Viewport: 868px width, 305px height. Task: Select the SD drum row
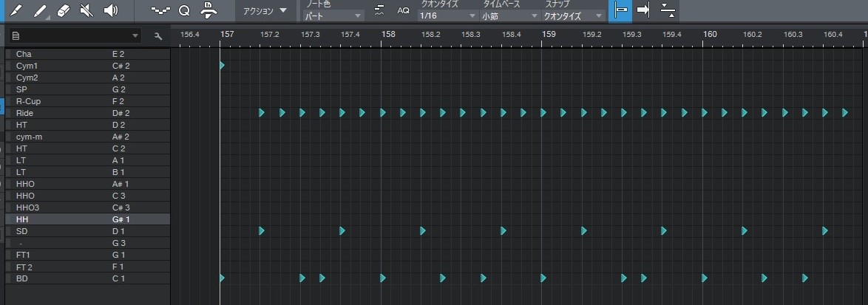pyautogui.click(x=87, y=231)
